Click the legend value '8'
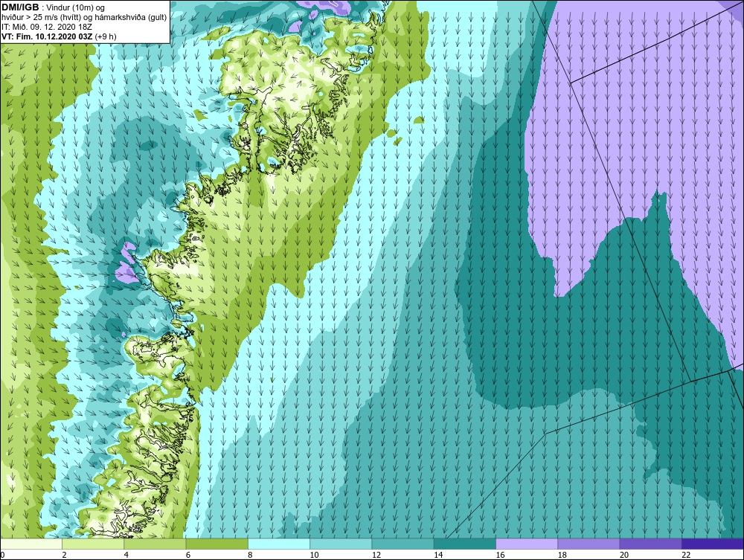The width and height of the screenshot is (744, 560). [x=250, y=555]
